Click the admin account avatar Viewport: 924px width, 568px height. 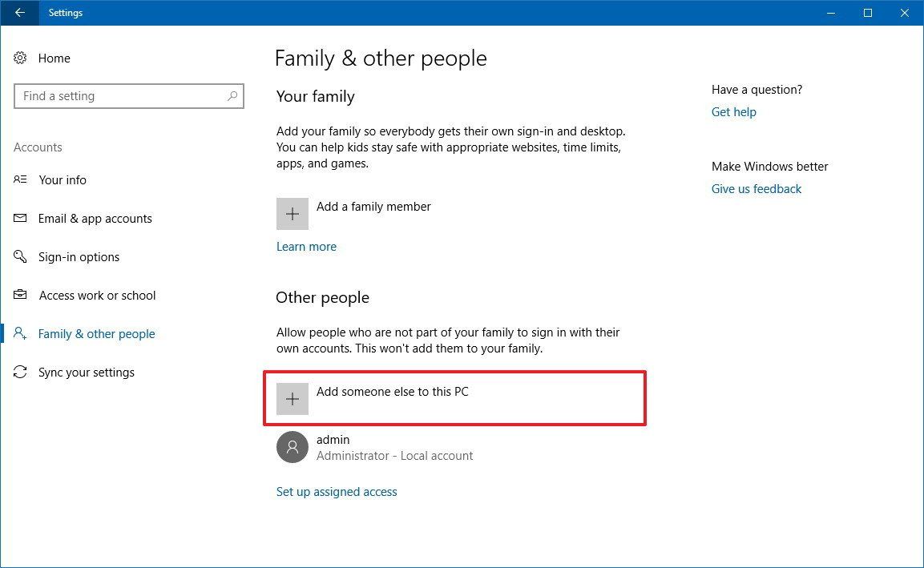[x=293, y=446]
